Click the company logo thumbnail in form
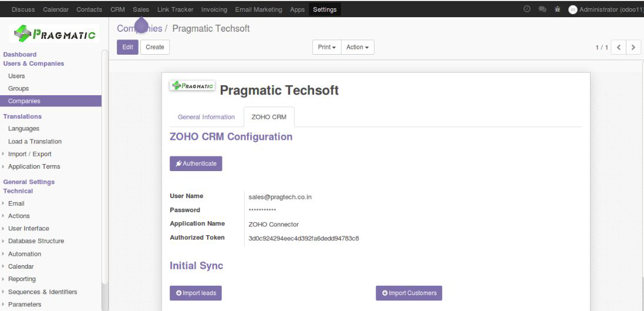 coord(192,86)
